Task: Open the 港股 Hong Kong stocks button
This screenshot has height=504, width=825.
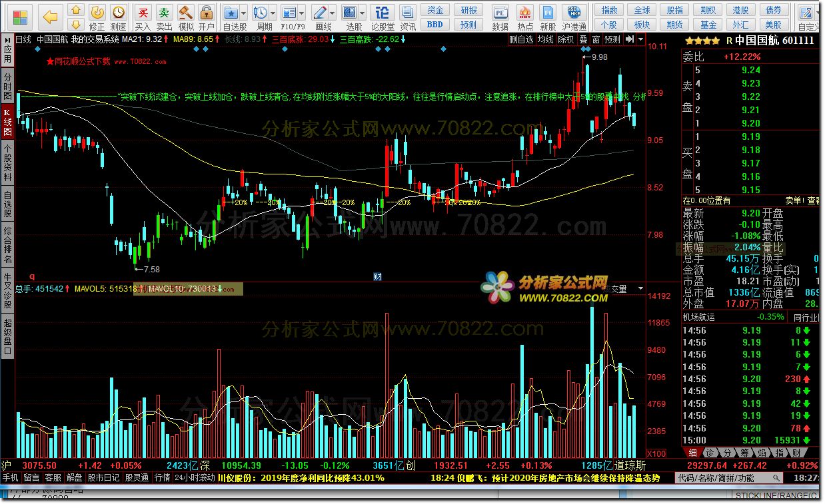Action: point(740,10)
